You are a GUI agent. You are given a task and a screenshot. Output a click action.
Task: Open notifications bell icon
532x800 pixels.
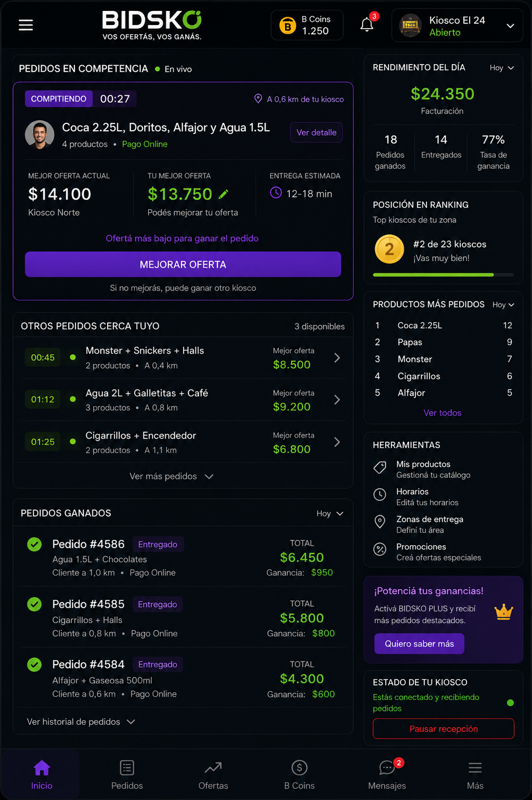point(367,24)
